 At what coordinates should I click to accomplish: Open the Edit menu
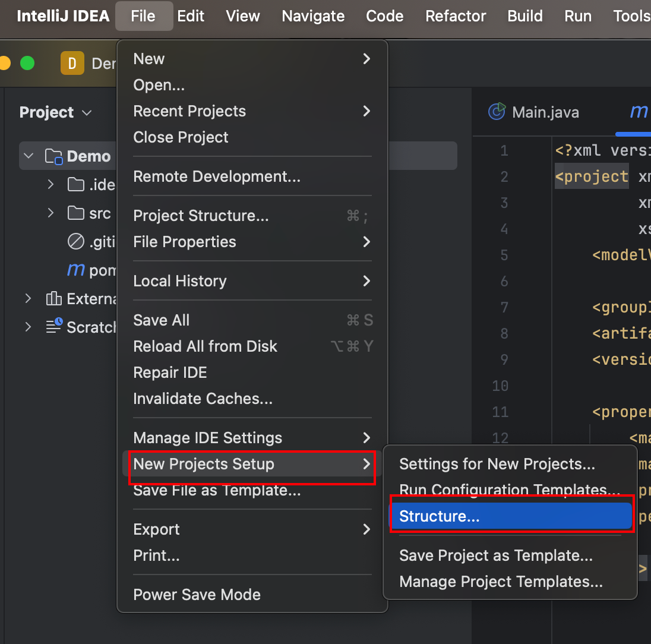[x=191, y=16]
